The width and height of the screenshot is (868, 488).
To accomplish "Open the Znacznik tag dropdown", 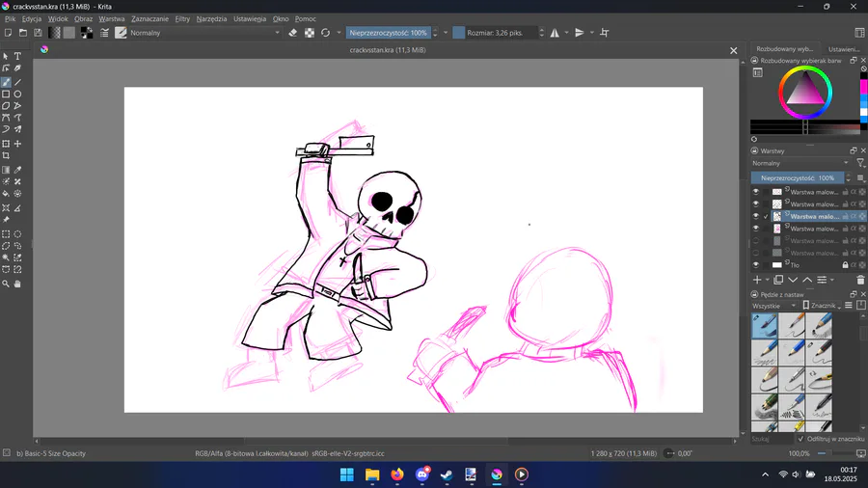I will coord(822,306).
